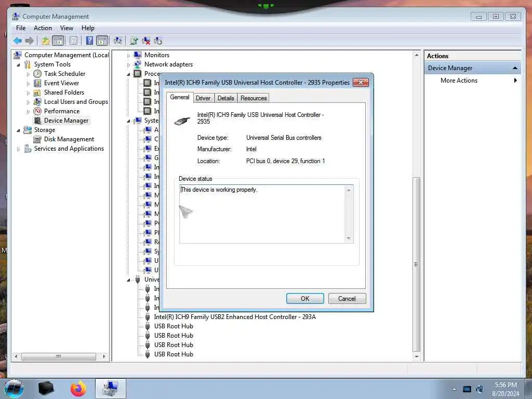
Task: Click the Forward arrow toolbar icon
Action: tap(30, 41)
